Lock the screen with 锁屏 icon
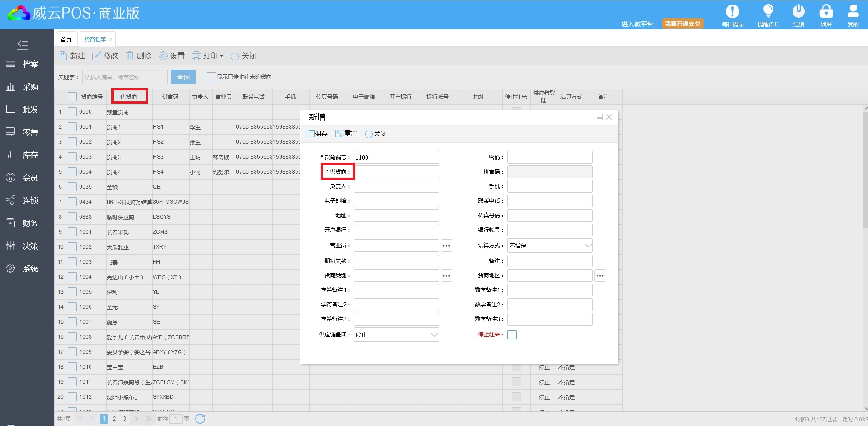The height and width of the screenshot is (426, 868). (x=826, y=11)
